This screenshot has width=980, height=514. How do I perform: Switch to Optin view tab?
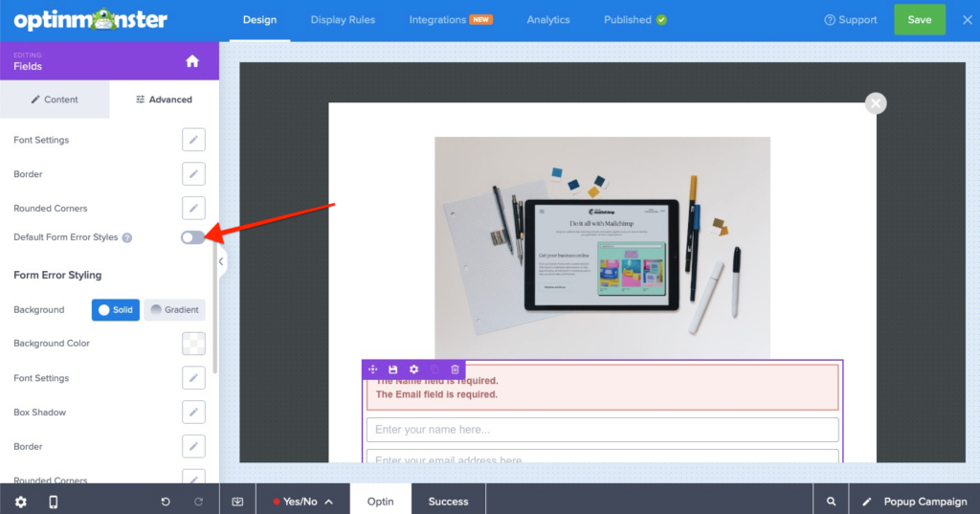tap(381, 502)
